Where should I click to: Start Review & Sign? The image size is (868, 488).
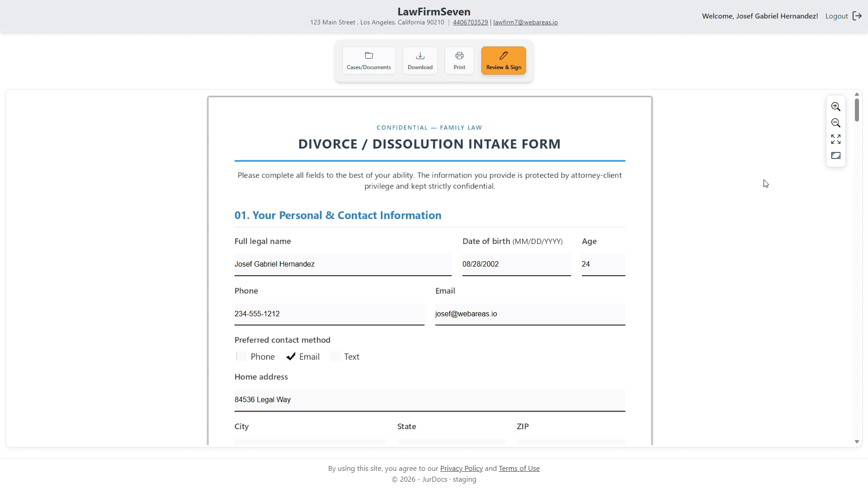tap(503, 61)
